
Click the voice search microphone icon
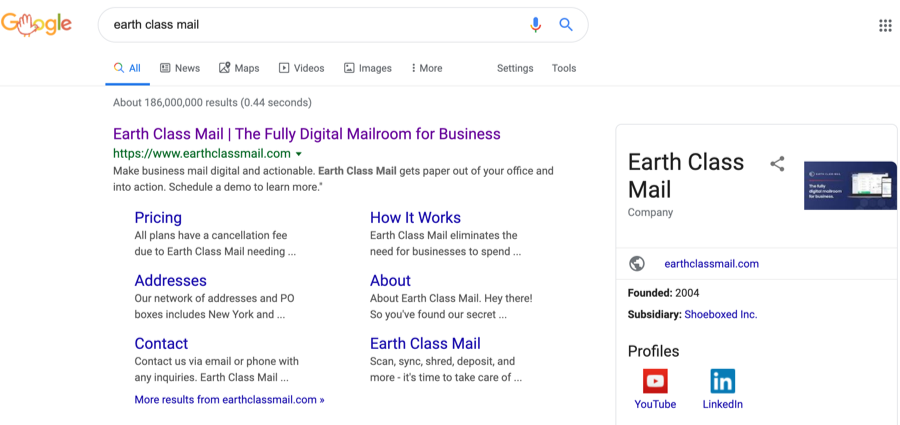pyautogui.click(x=535, y=25)
